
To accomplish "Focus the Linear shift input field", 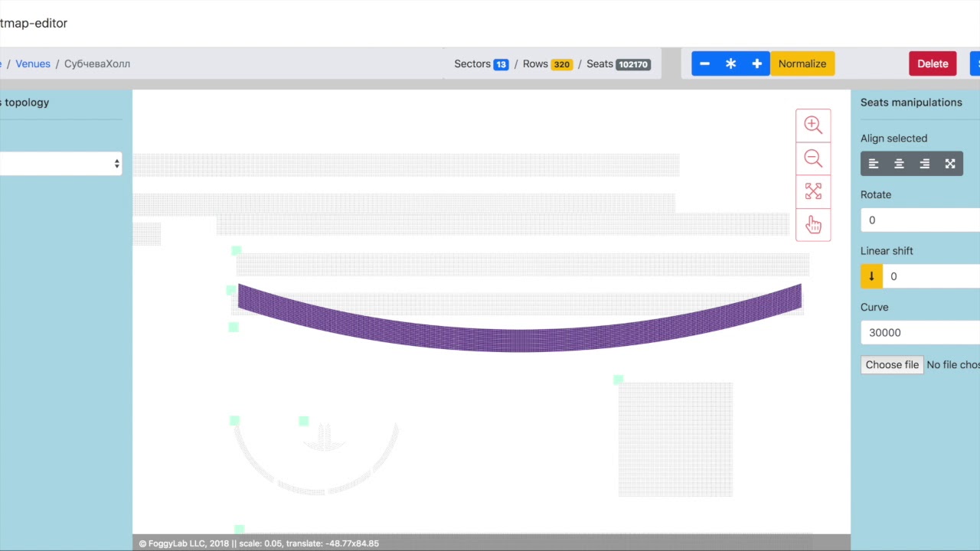I will [931, 276].
